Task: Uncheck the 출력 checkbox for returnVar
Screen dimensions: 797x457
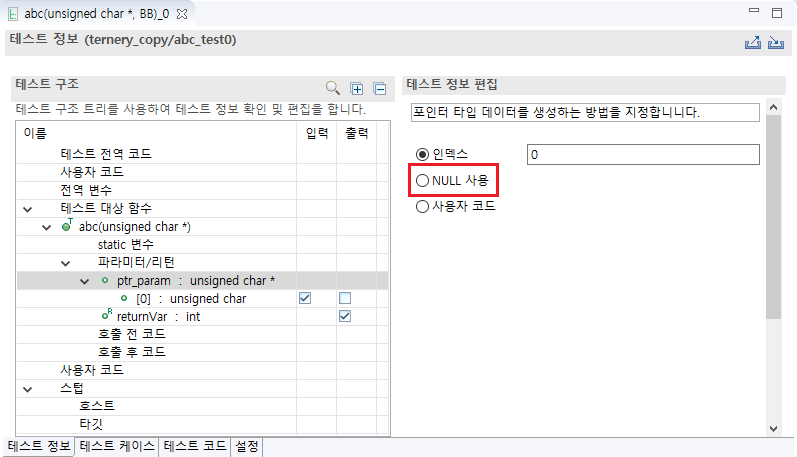Action: click(345, 317)
